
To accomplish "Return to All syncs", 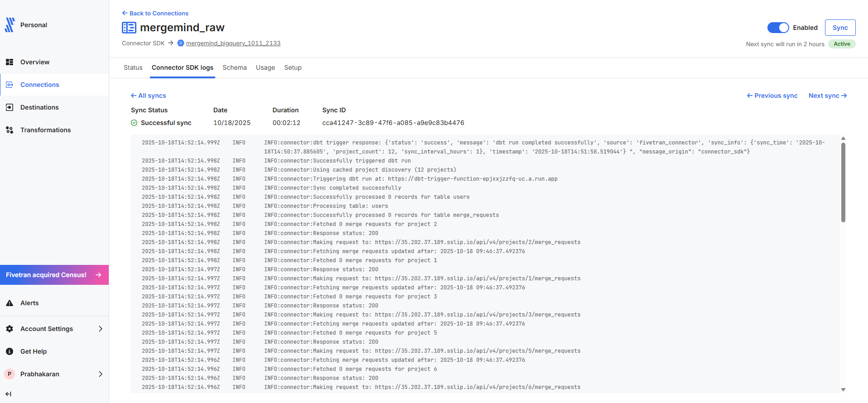I will [149, 96].
